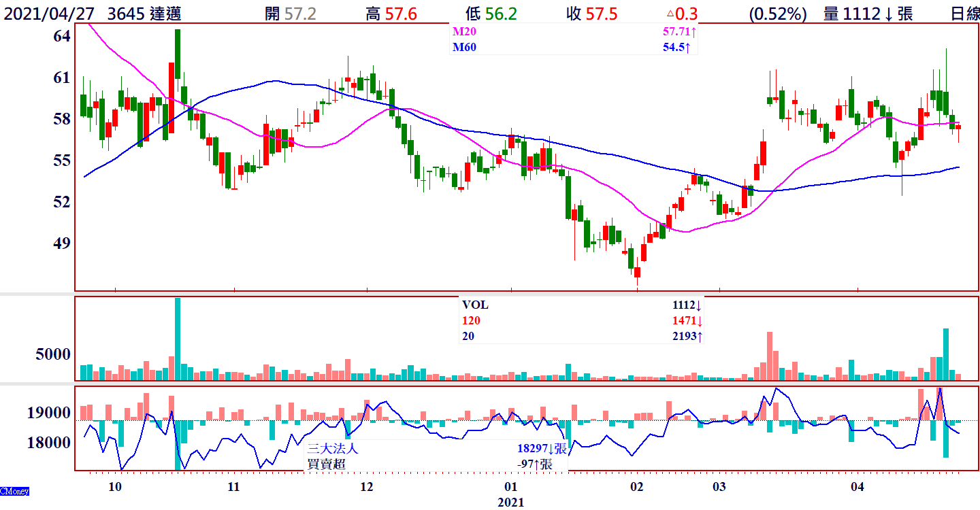Click the price axis label 52
This screenshot has width=980, height=510.
point(62,202)
